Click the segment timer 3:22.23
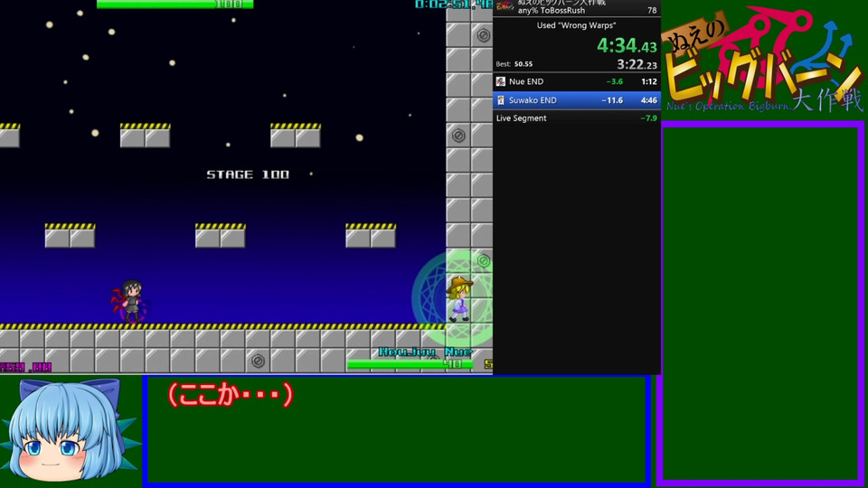The height and width of the screenshot is (488, 868). (x=637, y=65)
